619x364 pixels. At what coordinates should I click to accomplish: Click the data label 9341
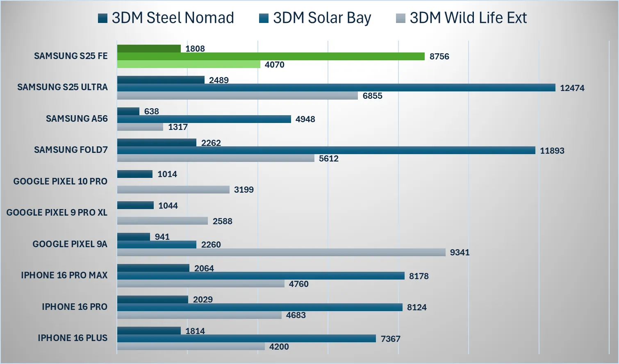pyautogui.click(x=460, y=253)
